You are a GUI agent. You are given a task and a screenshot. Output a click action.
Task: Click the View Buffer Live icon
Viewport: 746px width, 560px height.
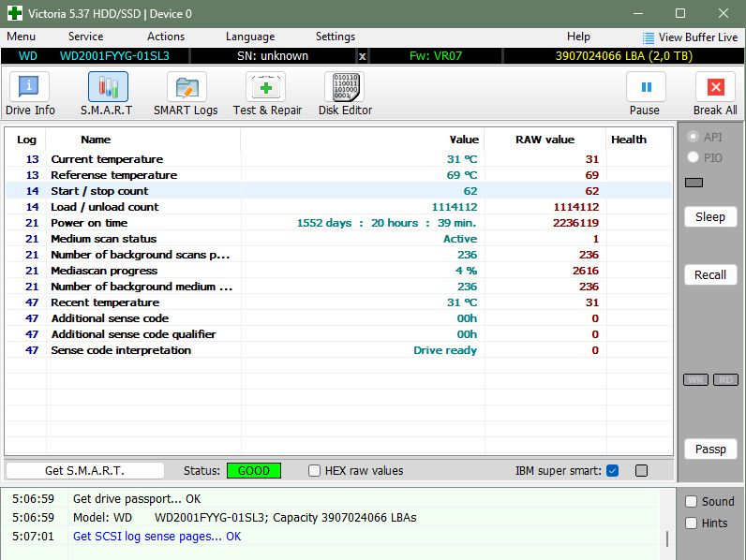pos(648,37)
